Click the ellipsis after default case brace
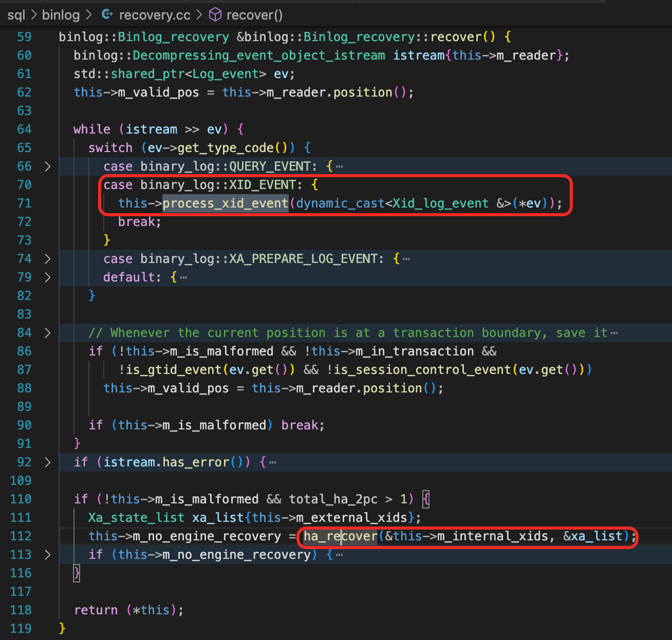 click(184, 277)
